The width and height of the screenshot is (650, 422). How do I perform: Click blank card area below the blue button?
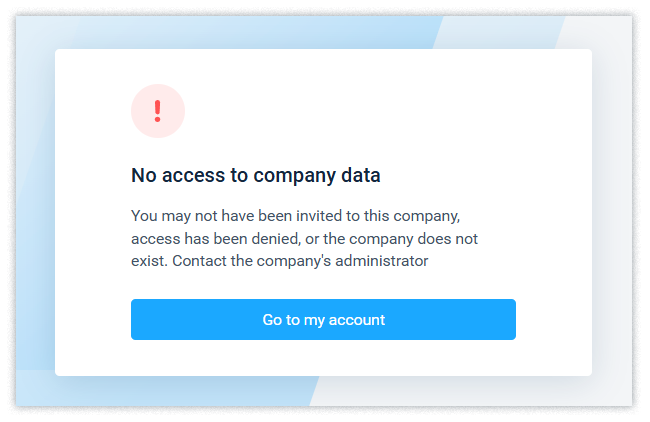tap(323, 358)
